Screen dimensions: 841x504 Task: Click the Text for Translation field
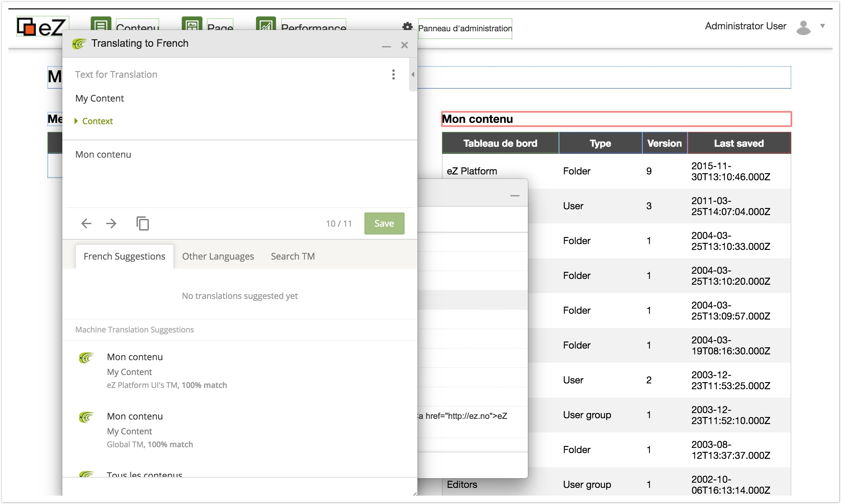click(116, 74)
